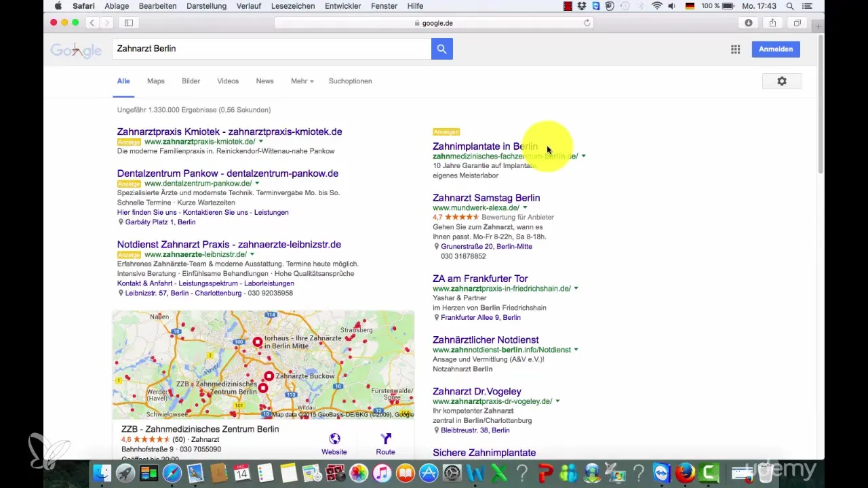Open Zahnarztpraxis Kmiotek result link

click(229, 131)
